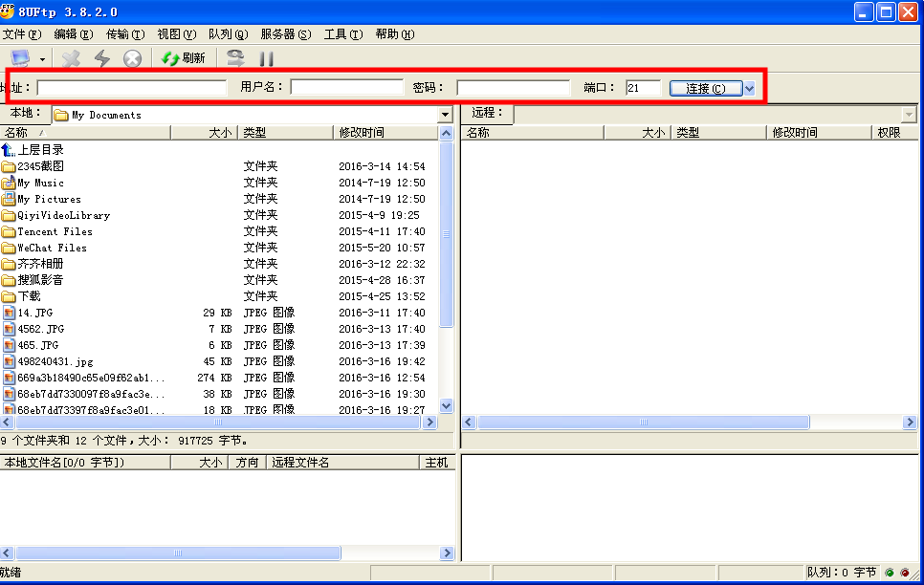Viewport: 924px width, 585px height.
Task: Expand the dropdown arrow beside 连接 button
Action: tap(749, 88)
